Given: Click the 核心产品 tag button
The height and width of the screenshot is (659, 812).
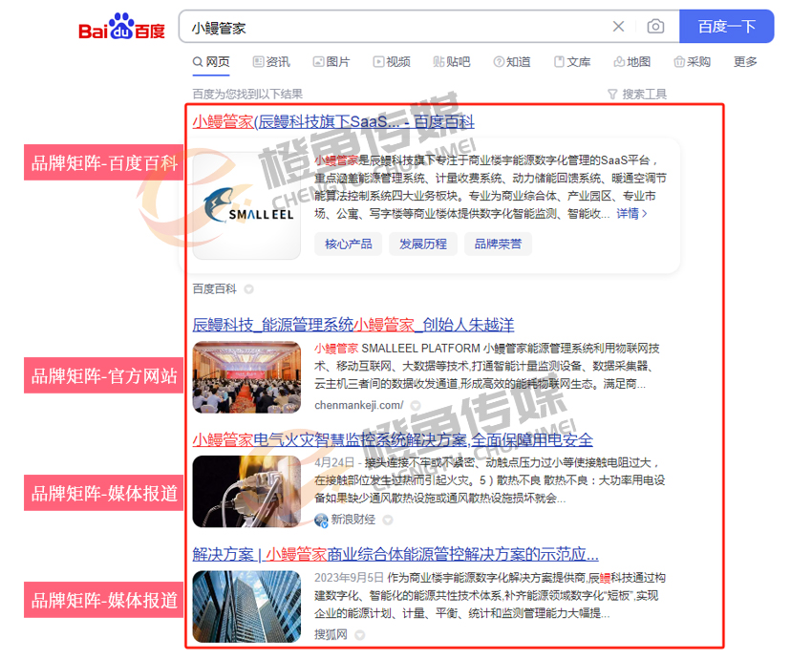Looking at the screenshot, I should tap(348, 244).
